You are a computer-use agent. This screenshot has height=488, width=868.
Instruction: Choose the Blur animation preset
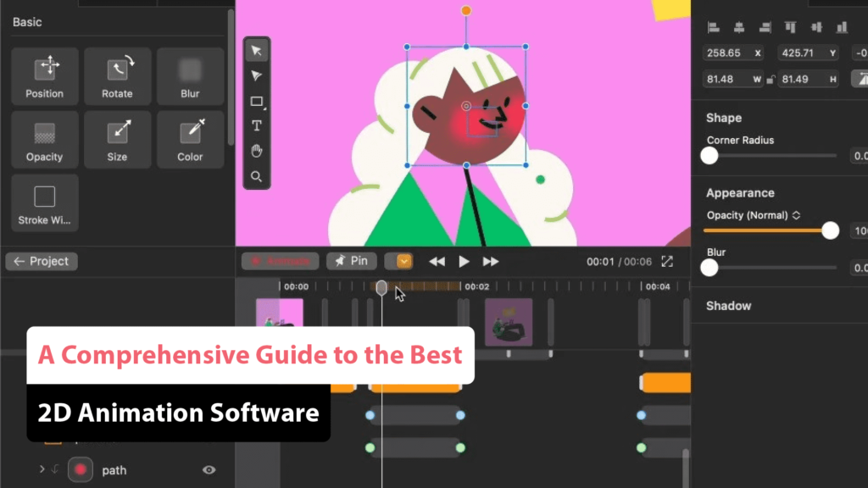tap(190, 76)
